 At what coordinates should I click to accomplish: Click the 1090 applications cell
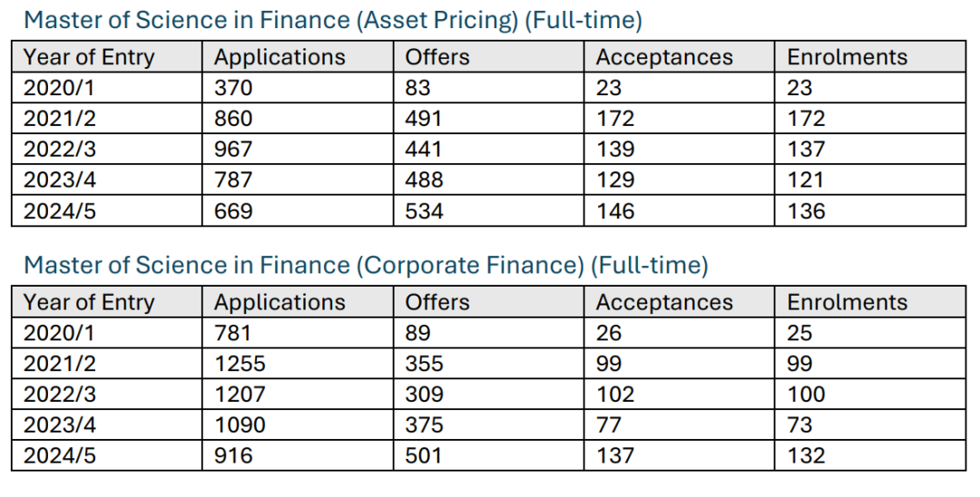[x=298, y=424]
